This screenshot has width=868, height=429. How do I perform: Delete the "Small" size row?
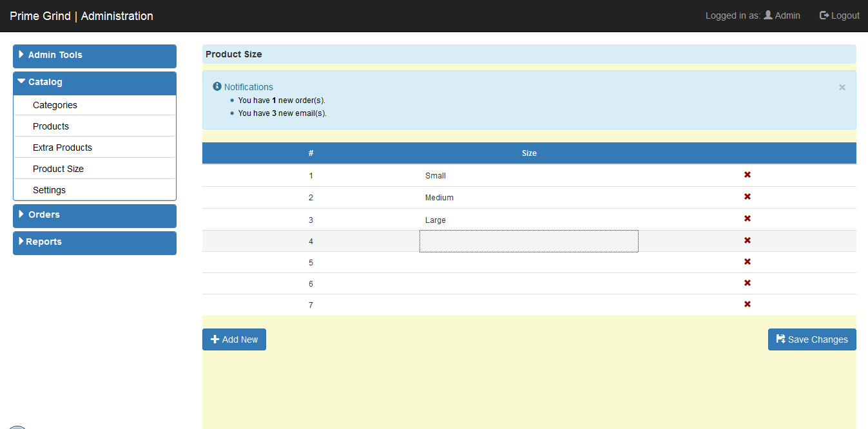pyautogui.click(x=747, y=175)
